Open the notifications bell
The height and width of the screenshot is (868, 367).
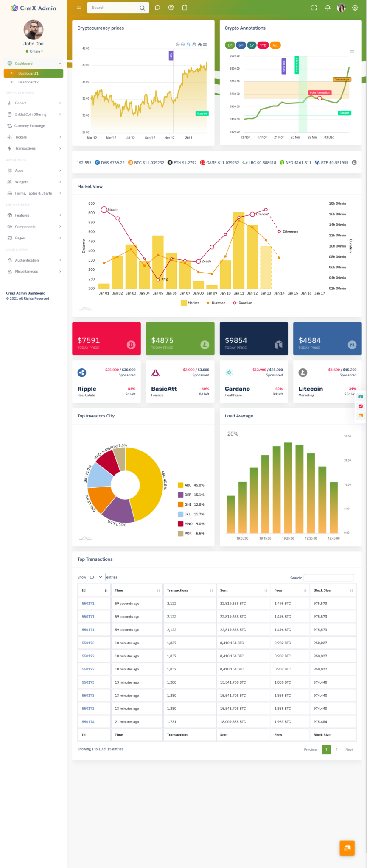coord(328,8)
